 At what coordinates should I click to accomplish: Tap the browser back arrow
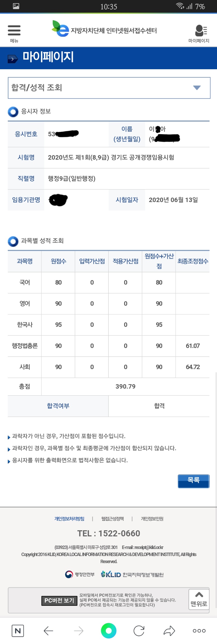(x=48, y=631)
